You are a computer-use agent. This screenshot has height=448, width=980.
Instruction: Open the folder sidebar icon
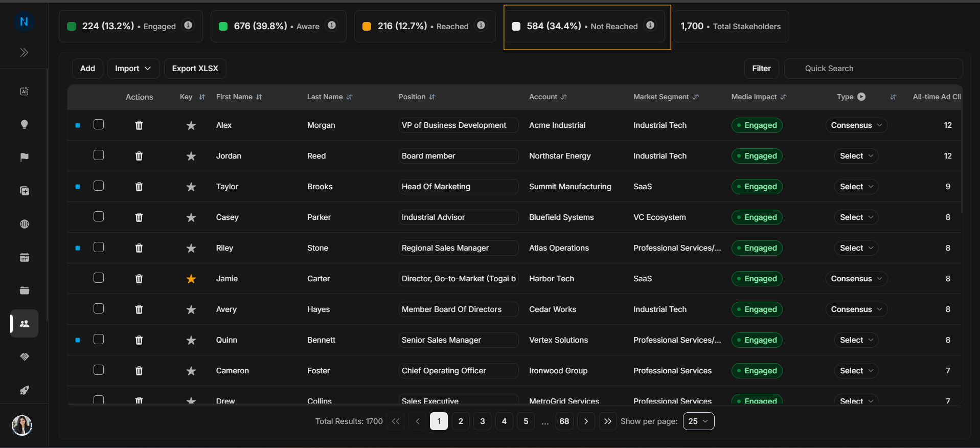pos(24,290)
